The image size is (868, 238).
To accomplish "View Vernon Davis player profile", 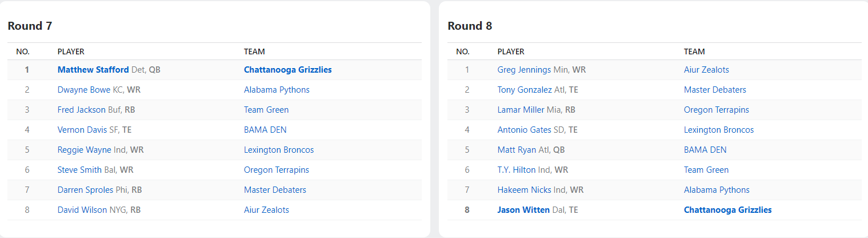I will point(82,130).
